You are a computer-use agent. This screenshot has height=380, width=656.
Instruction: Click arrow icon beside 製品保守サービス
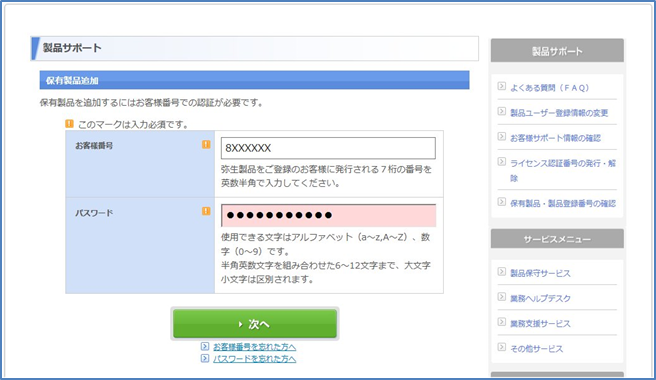(502, 271)
